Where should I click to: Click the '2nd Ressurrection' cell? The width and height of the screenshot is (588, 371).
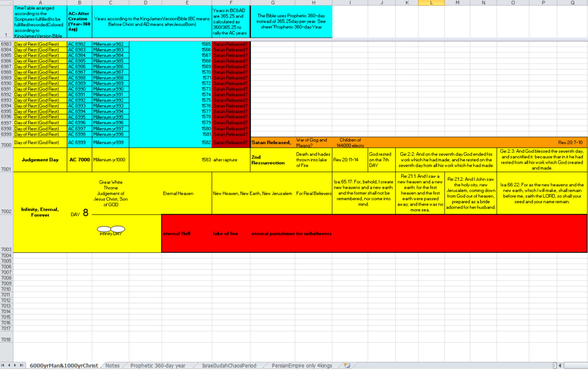coord(272,160)
